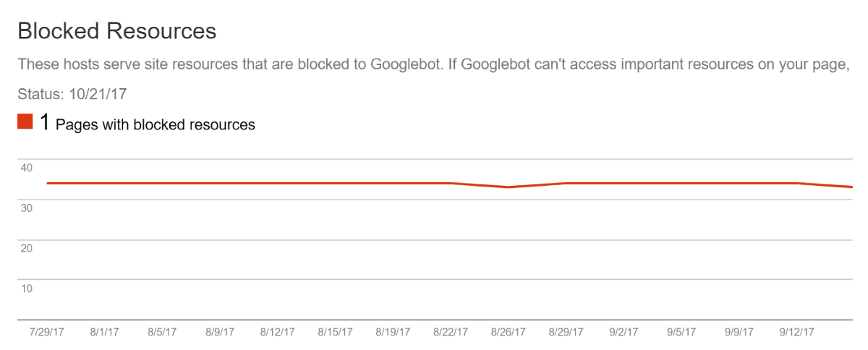
Task: Click the 9/9/17 axis date
Action: 739,332
